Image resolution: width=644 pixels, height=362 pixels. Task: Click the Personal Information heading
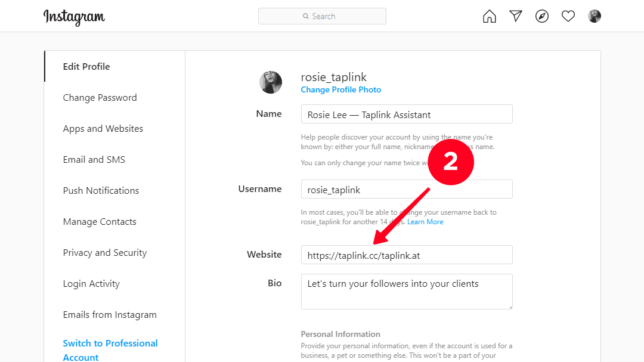(340, 334)
